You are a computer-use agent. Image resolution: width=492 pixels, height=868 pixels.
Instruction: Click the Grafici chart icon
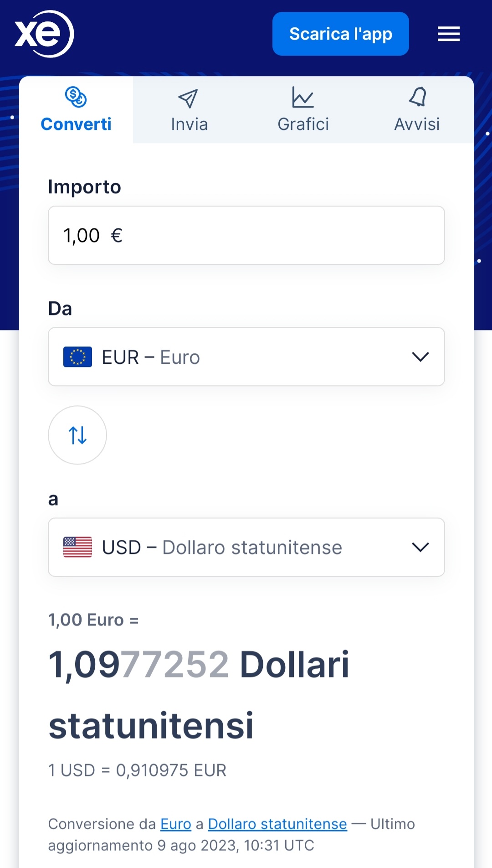coord(303,97)
